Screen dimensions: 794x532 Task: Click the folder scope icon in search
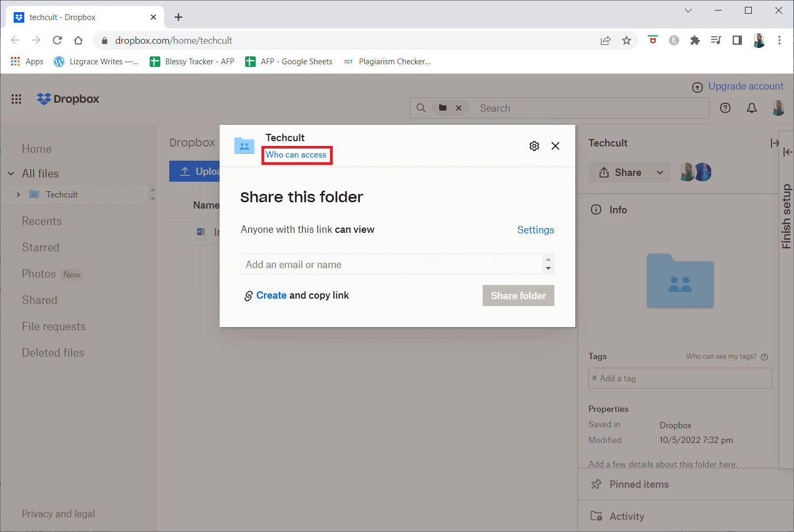point(443,108)
